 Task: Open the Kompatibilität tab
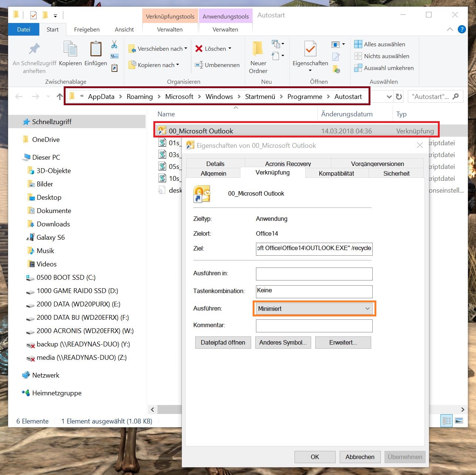(x=336, y=173)
